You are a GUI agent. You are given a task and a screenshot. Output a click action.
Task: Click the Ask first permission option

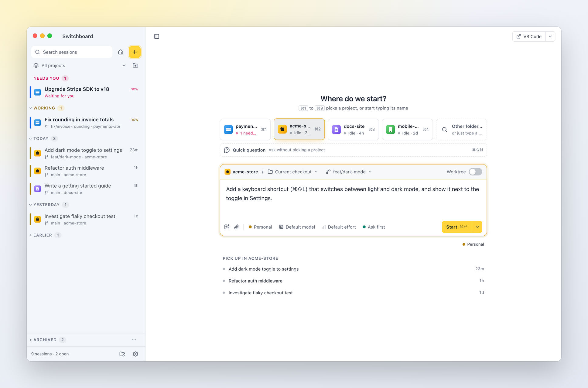tap(374, 227)
